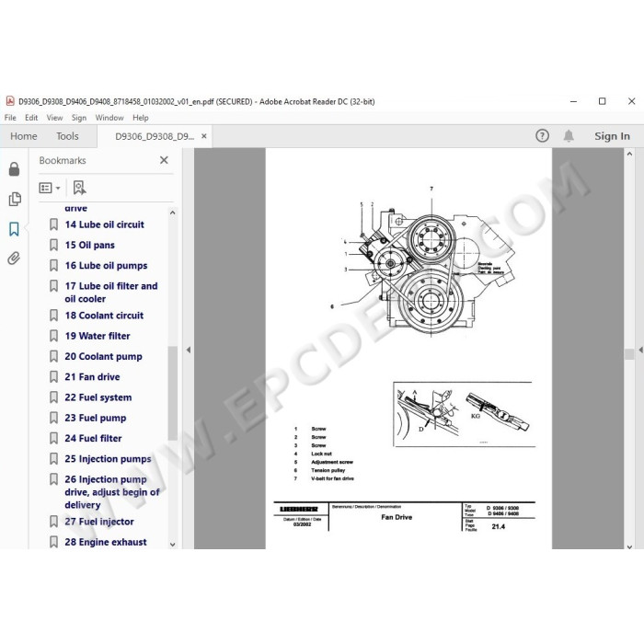Click the document vertical scrollbar thumb
The height and width of the screenshot is (644, 644).
pos(629,353)
